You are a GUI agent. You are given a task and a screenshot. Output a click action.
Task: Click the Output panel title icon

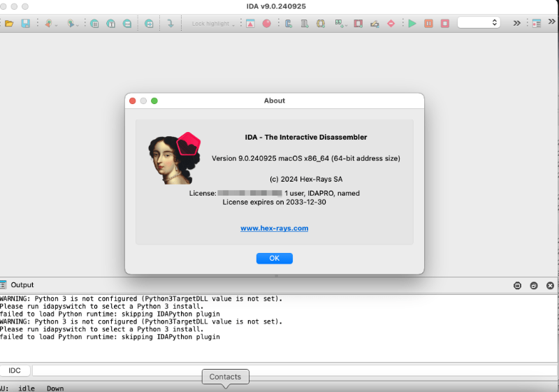(x=3, y=284)
